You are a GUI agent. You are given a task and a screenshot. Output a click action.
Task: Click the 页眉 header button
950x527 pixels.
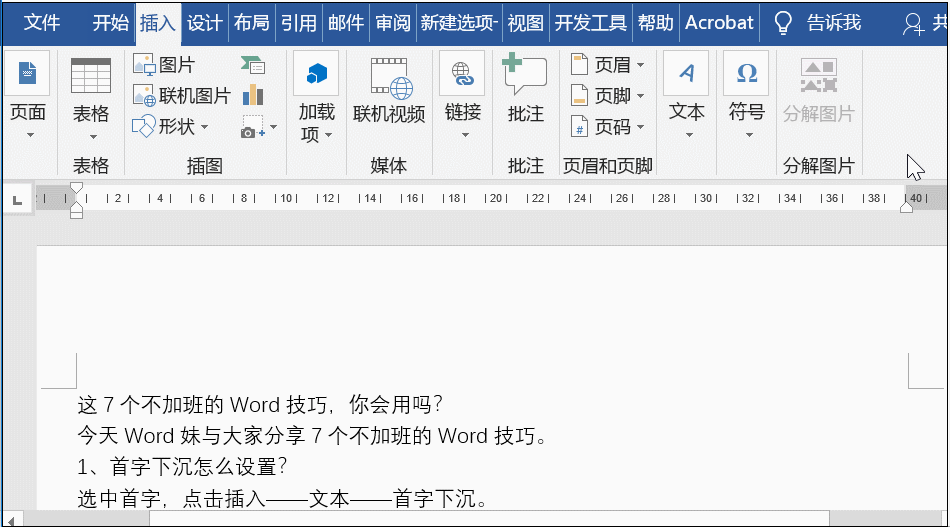601,65
